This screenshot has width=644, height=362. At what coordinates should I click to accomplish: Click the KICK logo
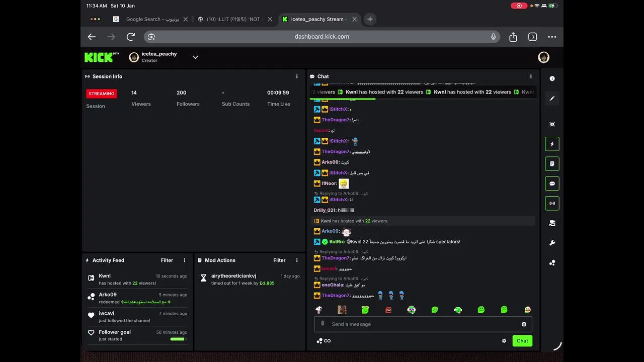[x=102, y=57]
